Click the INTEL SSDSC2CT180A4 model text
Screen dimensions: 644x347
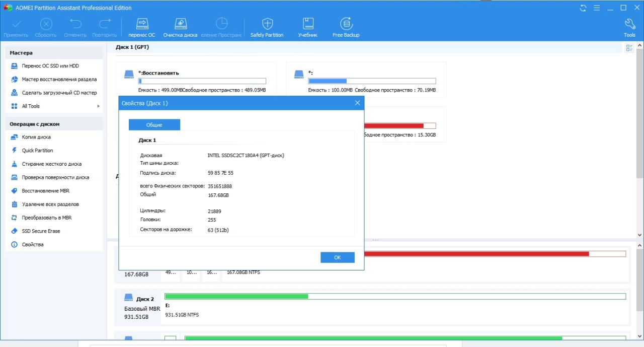click(x=246, y=156)
